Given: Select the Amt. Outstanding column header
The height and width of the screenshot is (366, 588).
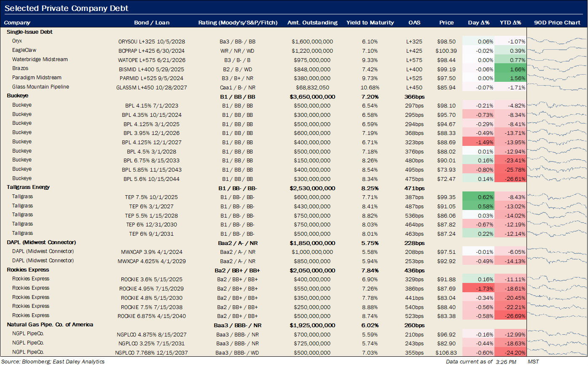Looking at the screenshot, I should (x=312, y=22).
